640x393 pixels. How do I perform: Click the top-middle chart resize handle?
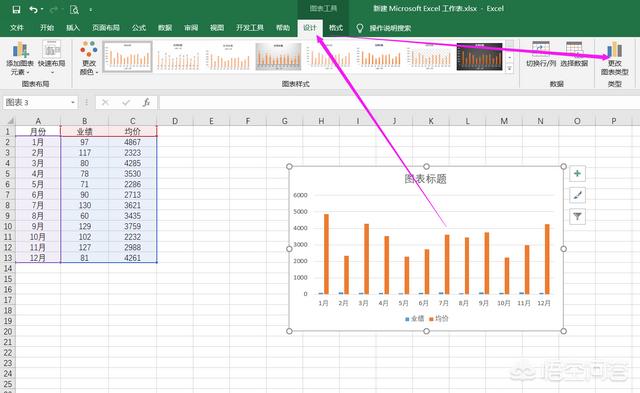pyautogui.click(x=426, y=167)
